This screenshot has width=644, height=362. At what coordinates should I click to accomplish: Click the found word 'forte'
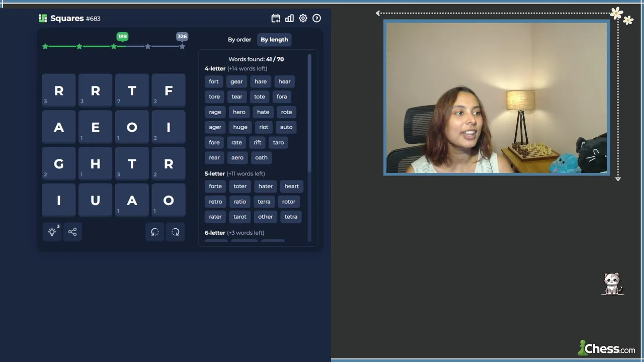(x=215, y=186)
